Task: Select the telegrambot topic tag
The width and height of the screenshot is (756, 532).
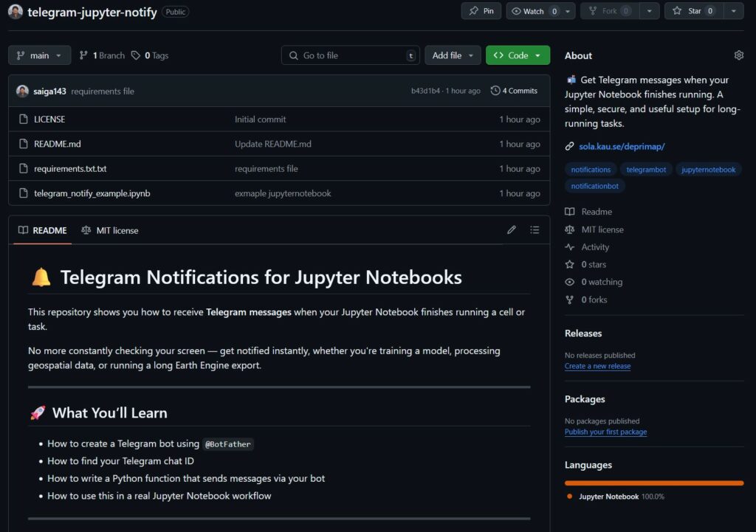Action: [x=646, y=170]
